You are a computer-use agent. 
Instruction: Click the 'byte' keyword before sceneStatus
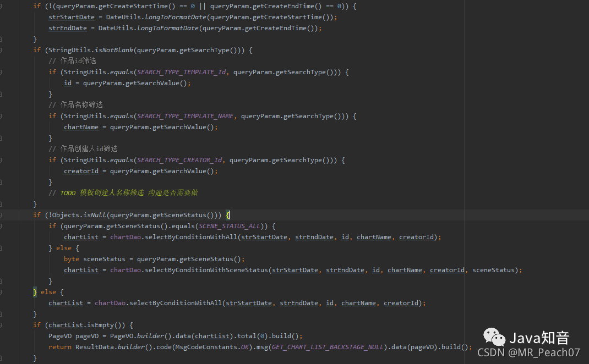click(x=72, y=259)
